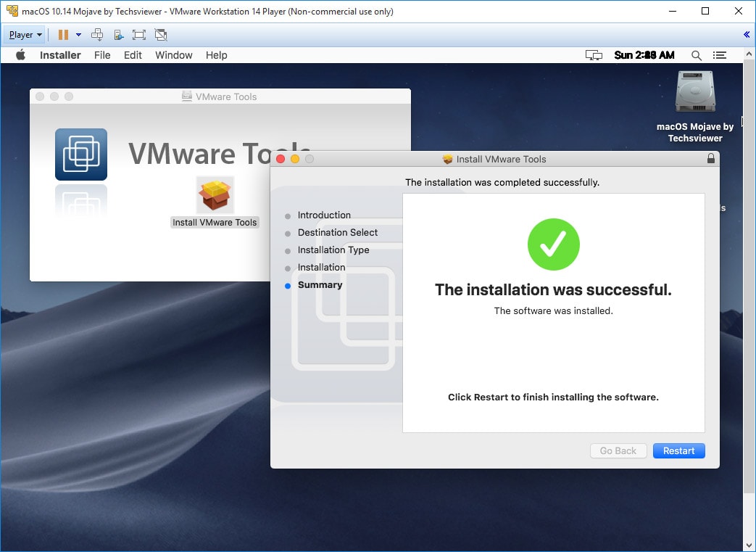The image size is (756, 552).
Task: Enter full screen mode from the VMware toolbar
Action: (x=139, y=35)
